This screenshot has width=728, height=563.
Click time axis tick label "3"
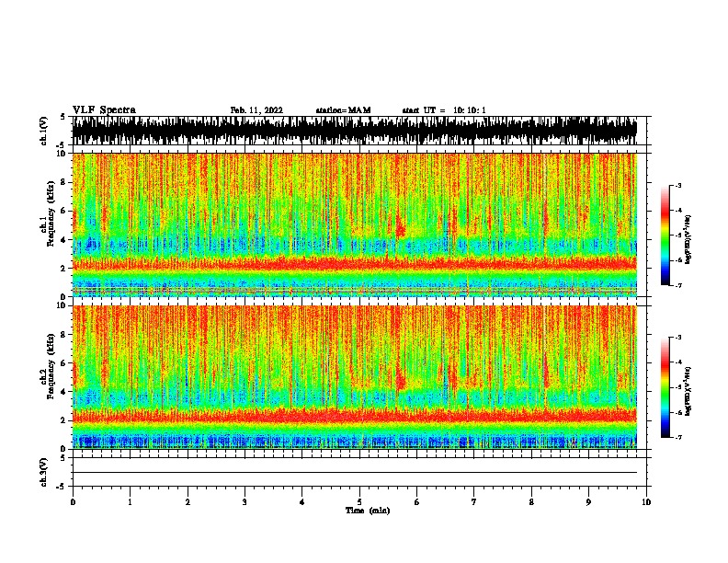(x=245, y=502)
